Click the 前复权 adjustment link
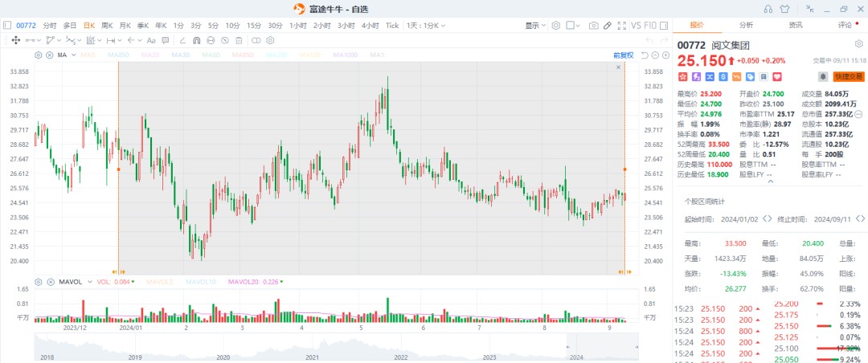Image resolution: width=868 pixels, height=363 pixels. pyautogui.click(x=623, y=55)
